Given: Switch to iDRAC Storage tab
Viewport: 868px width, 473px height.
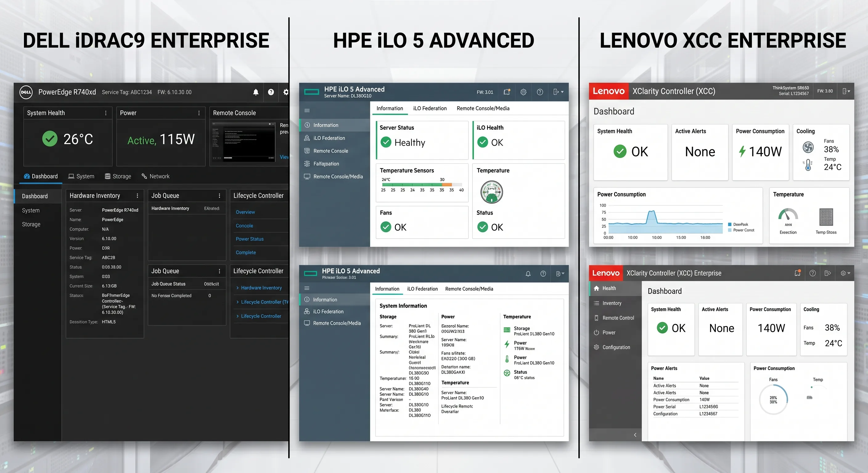Looking at the screenshot, I should (118, 176).
